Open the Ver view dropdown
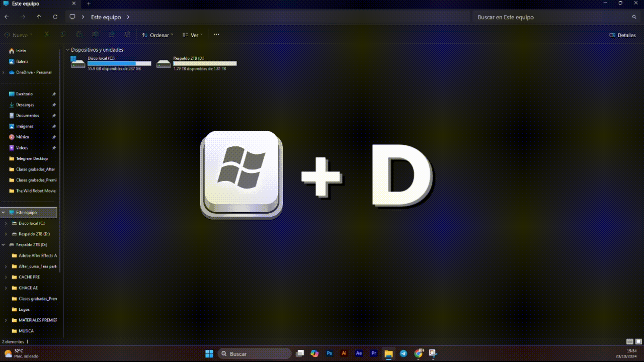 [x=193, y=35]
